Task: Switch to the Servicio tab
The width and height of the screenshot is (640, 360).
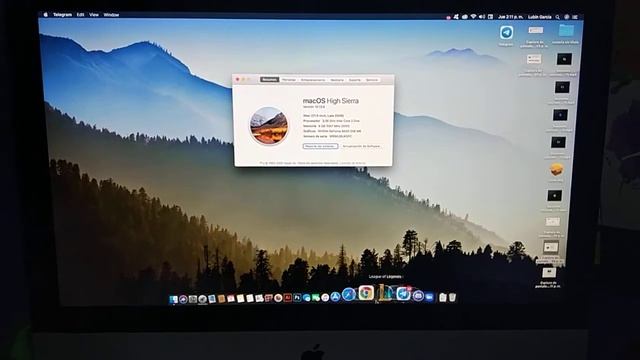Action: [372, 80]
